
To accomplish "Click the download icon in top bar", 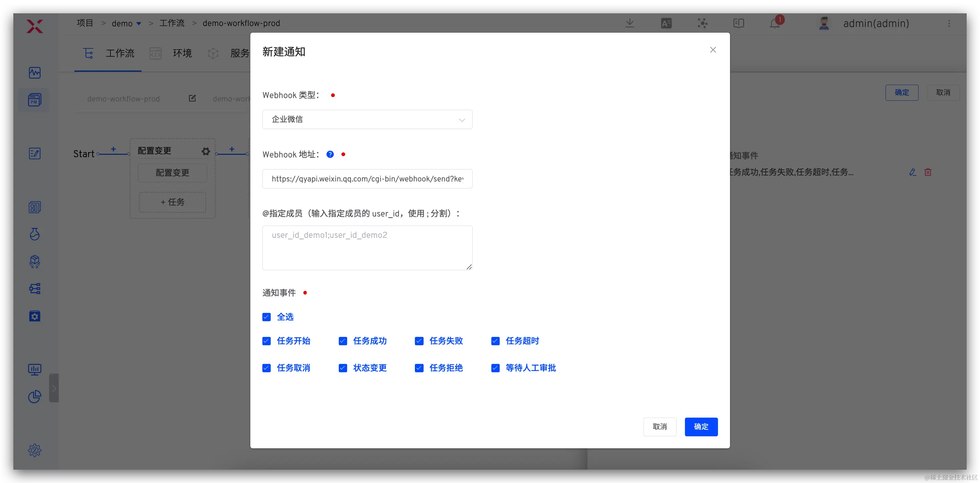I will (630, 23).
